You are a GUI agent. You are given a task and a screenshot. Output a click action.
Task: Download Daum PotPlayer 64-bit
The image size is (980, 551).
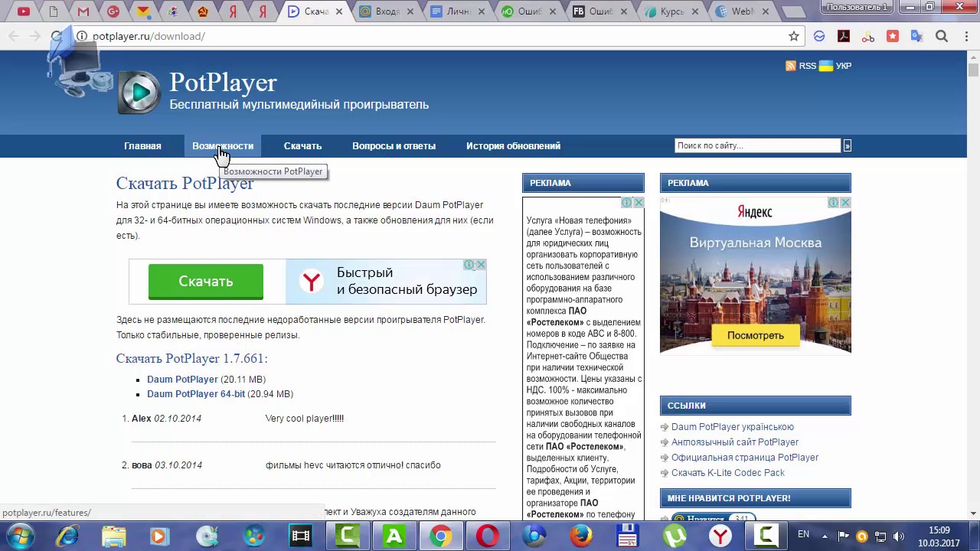pyautogui.click(x=196, y=394)
